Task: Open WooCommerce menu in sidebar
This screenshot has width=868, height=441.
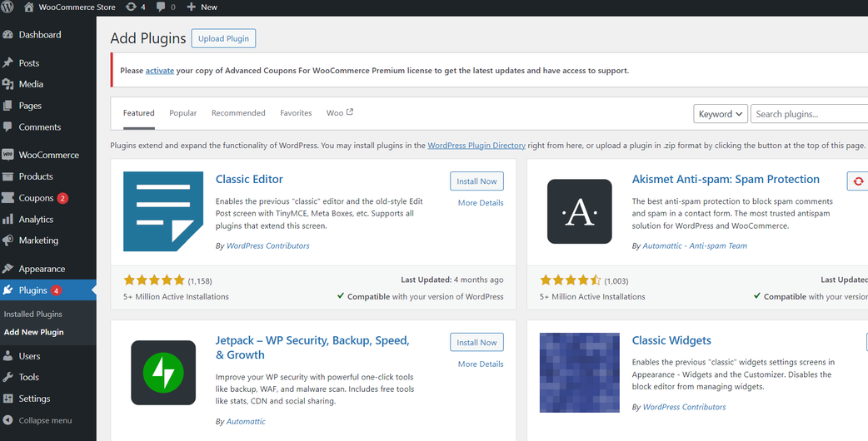Action: (x=48, y=155)
